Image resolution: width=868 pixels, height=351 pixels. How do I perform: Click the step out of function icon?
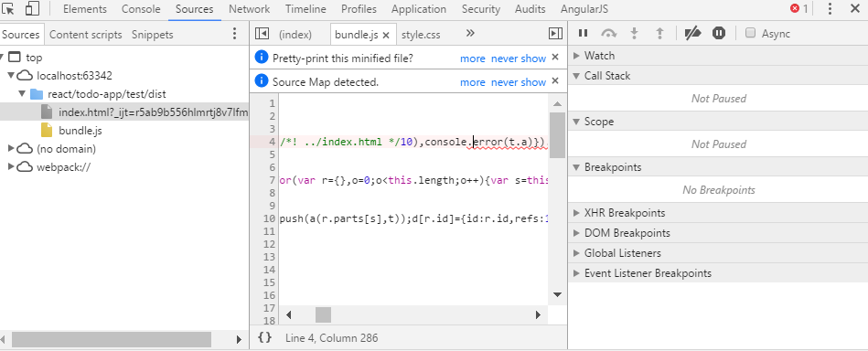click(x=659, y=33)
